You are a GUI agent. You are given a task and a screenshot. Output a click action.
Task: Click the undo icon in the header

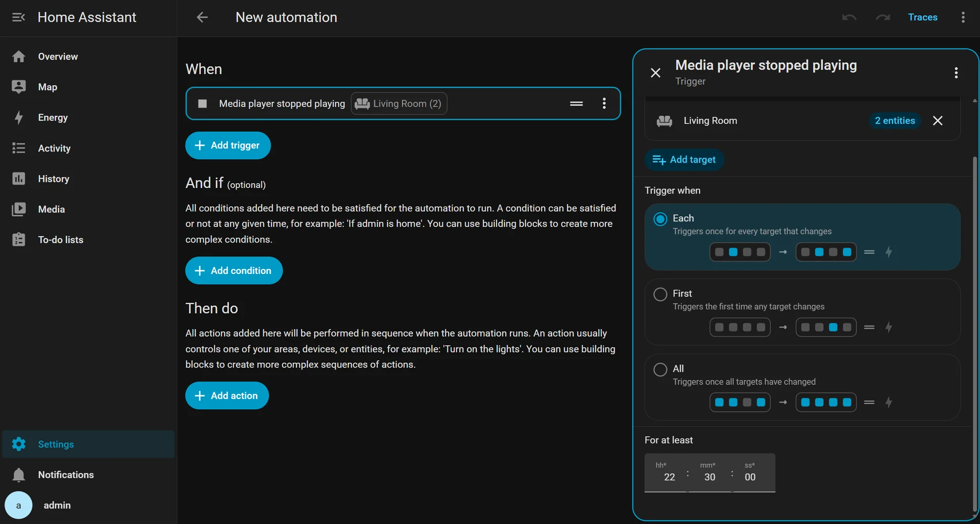(x=849, y=17)
